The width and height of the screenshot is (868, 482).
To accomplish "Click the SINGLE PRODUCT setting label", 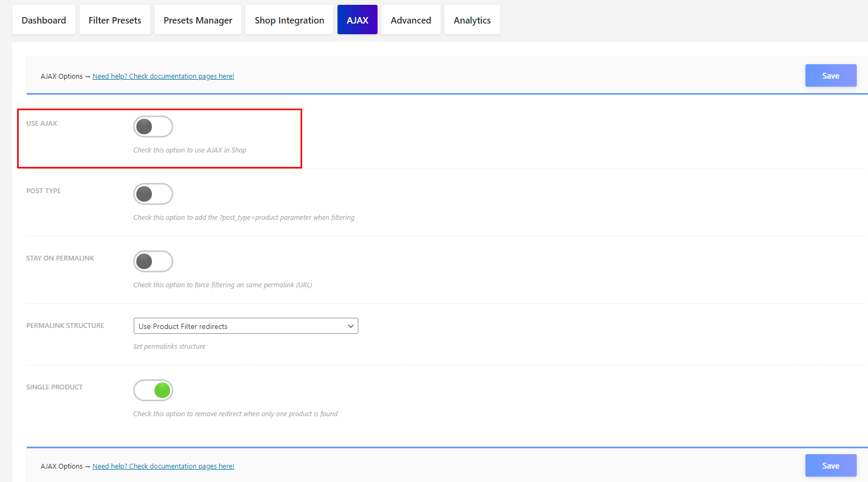I will (x=55, y=387).
